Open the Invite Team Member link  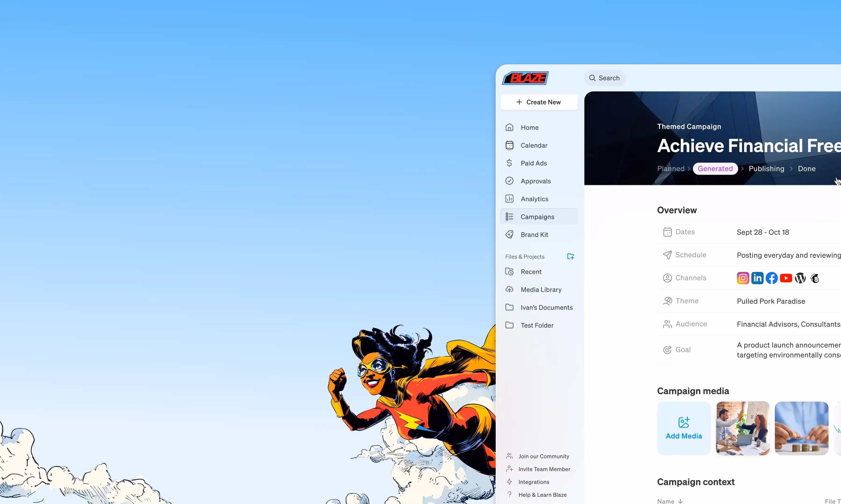tap(544, 469)
